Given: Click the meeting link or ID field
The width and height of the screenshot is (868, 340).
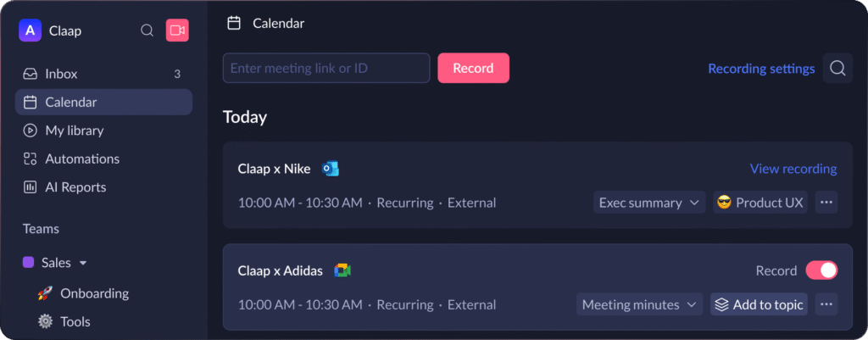Looking at the screenshot, I should pyautogui.click(x=326, y=68).
